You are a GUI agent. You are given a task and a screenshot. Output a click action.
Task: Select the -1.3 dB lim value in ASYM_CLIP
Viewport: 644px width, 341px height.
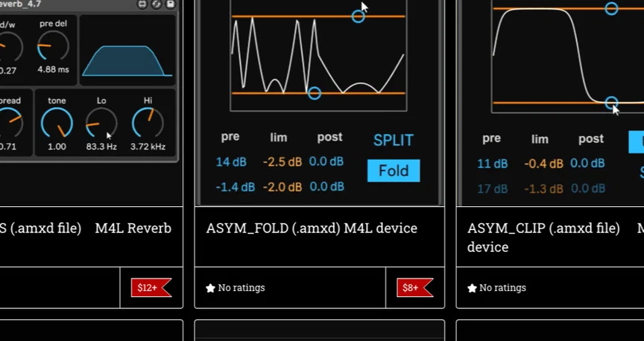click(x=544, y=189)
